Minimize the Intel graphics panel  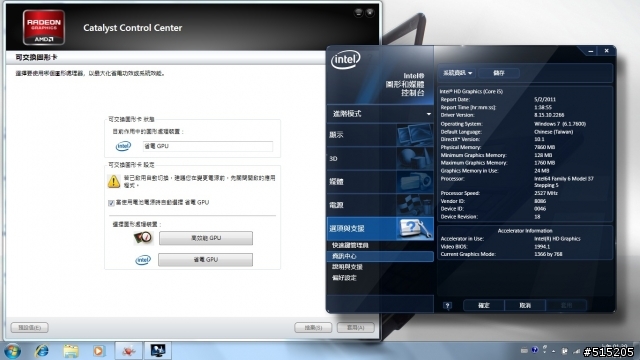click(x=591, y=51)
